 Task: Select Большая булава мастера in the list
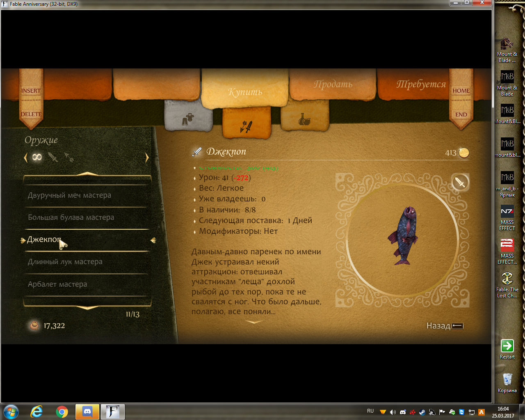pyautogui.click(x=87, y=217)
